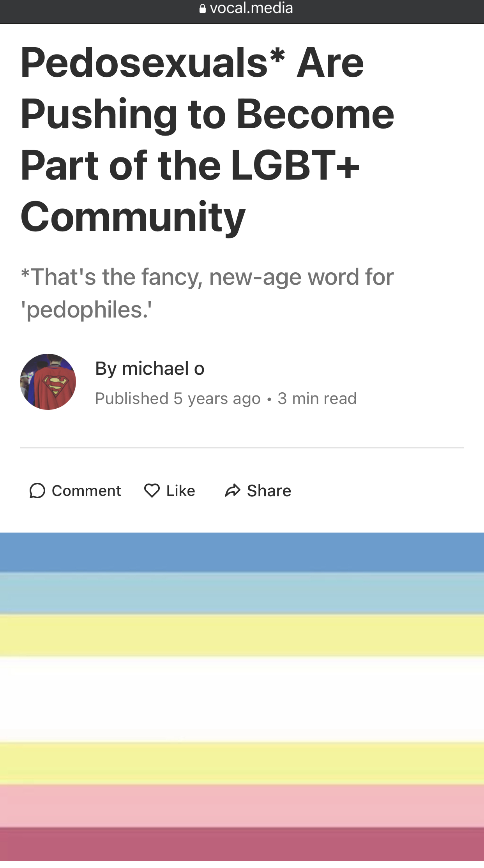The width and height of the screenshot is (484, 868).
Task: Click the white center stripe of image
Action: coord(242,700)
